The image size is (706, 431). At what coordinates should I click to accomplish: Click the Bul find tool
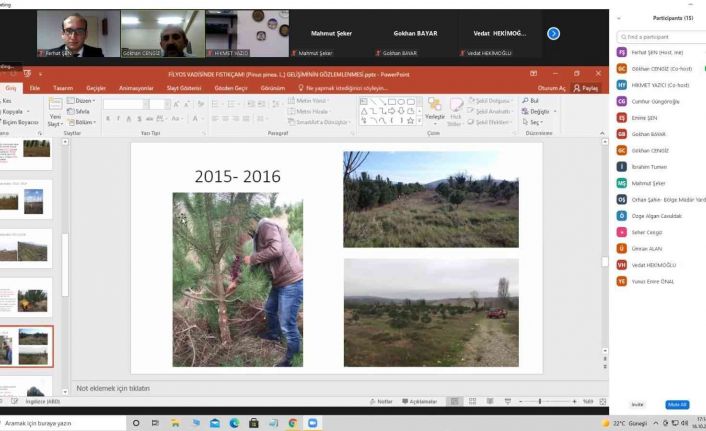(x=531, y=101)
